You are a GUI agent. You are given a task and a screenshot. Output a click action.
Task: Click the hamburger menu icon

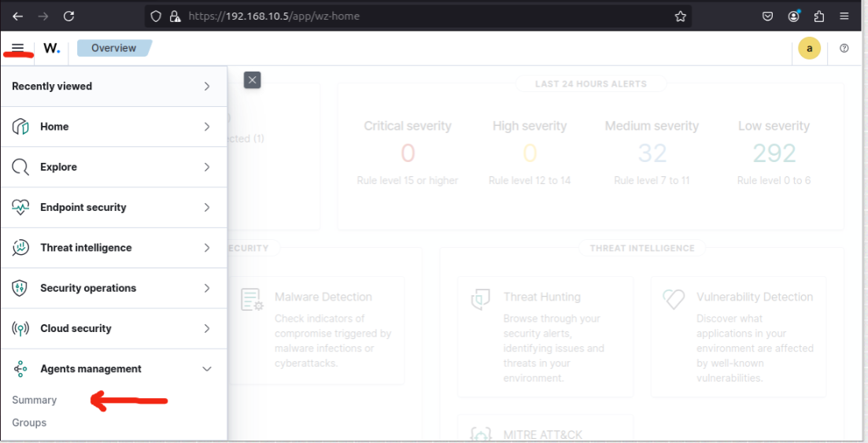[17, 48]
